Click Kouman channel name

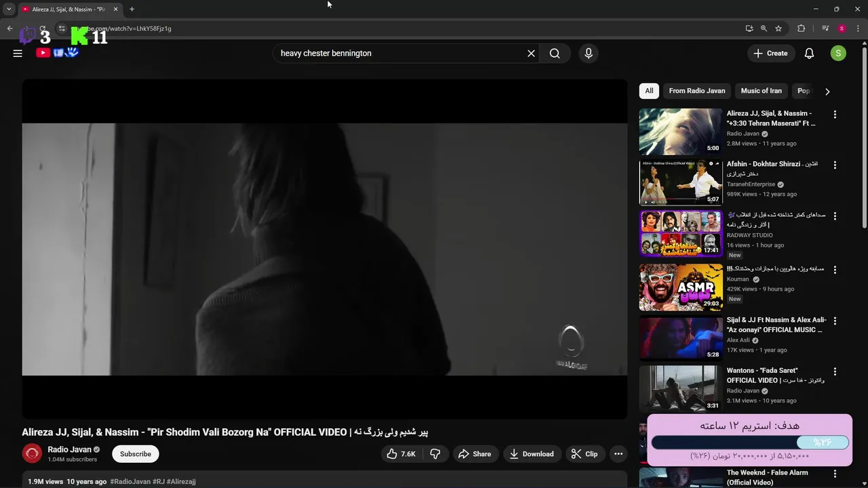(738, 279)
